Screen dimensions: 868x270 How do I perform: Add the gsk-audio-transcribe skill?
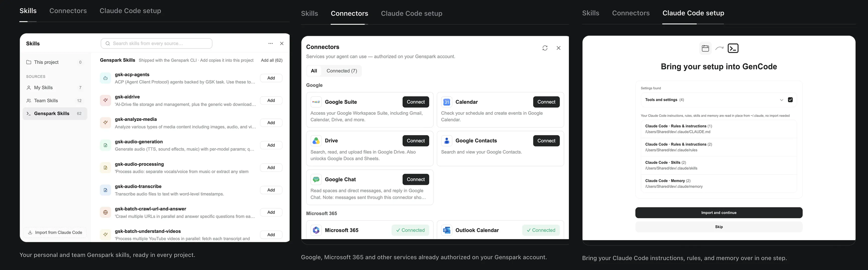[271, 190]
